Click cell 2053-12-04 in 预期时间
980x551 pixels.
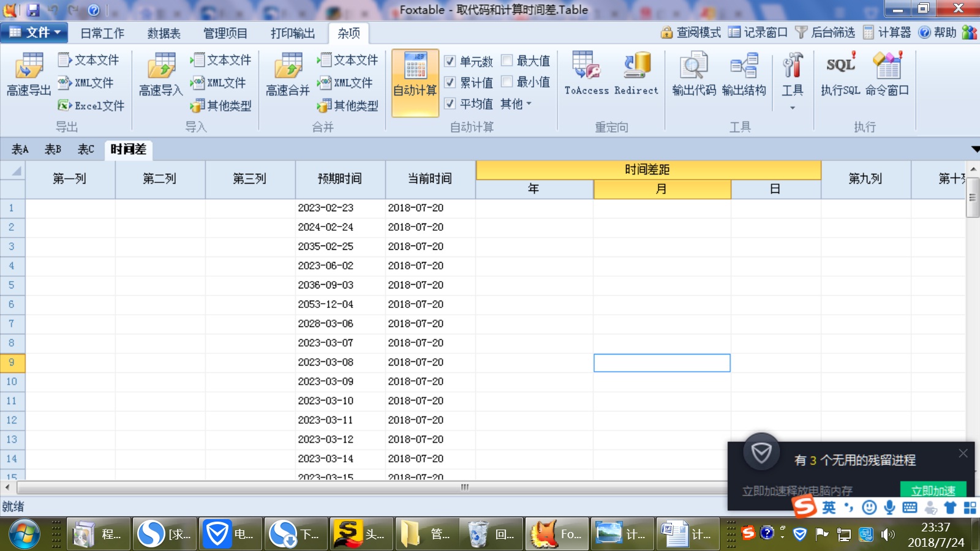point(341,304)
